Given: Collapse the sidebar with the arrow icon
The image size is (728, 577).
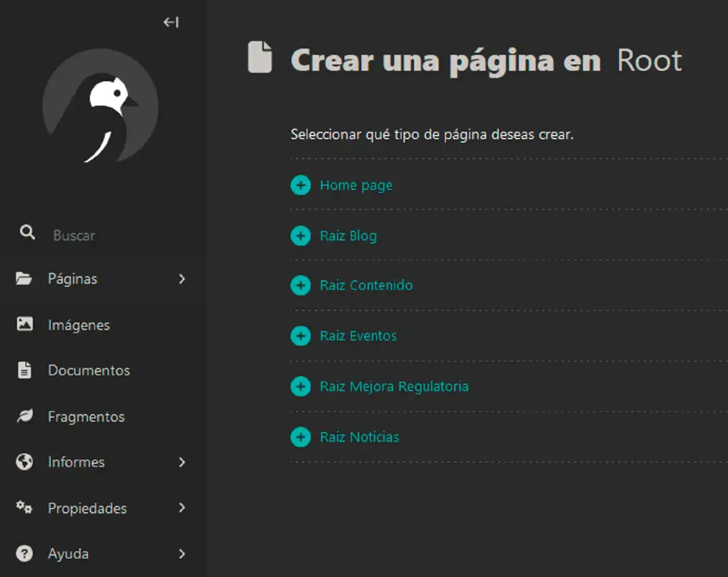Looking at the screenshot, I should click(x=171, y=22).
